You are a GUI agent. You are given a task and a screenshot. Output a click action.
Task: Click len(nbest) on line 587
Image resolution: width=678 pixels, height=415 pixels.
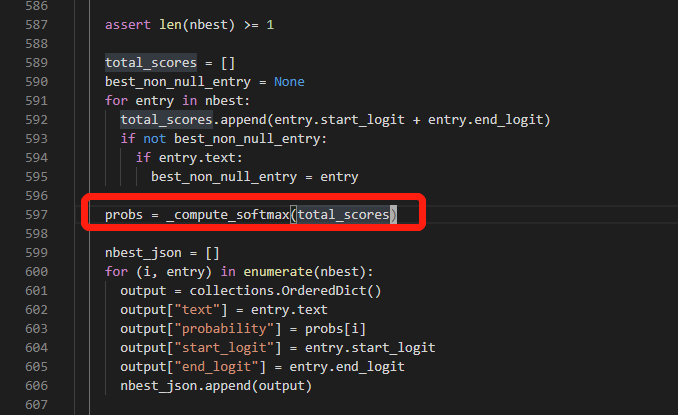coord(197,25)
